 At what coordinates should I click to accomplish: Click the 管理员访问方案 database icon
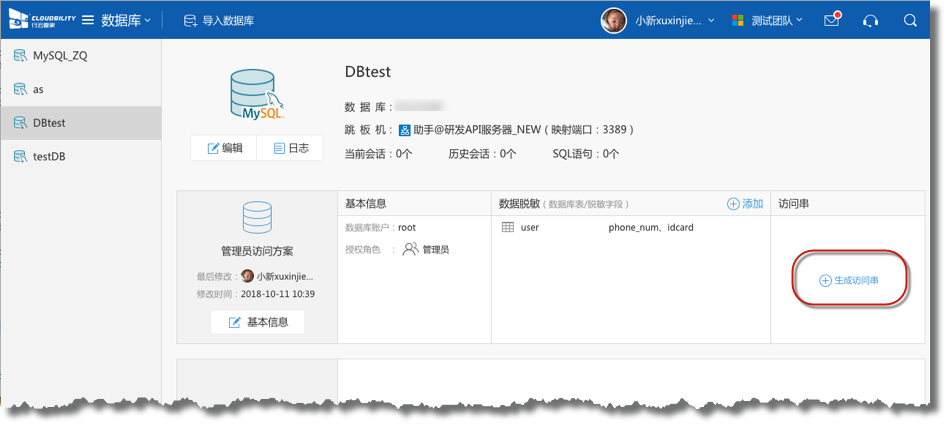pyautogui.click(x=257, y=217)
